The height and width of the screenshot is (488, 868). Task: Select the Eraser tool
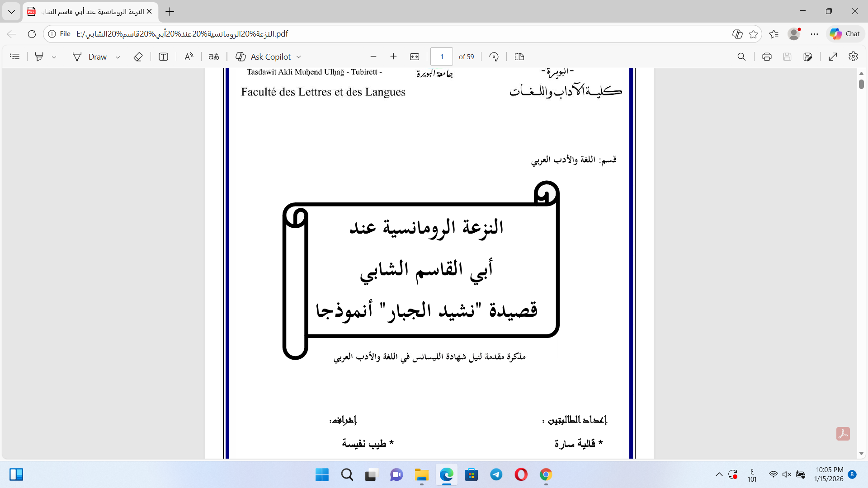pyautogui.click(x=138, y=56)
